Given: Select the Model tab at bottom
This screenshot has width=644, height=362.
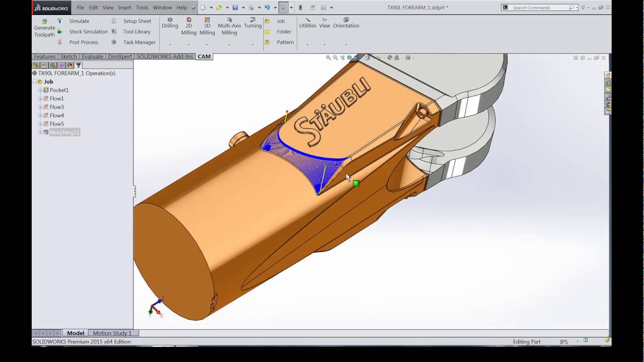Looking at the screenshot, I should point(75,333).
